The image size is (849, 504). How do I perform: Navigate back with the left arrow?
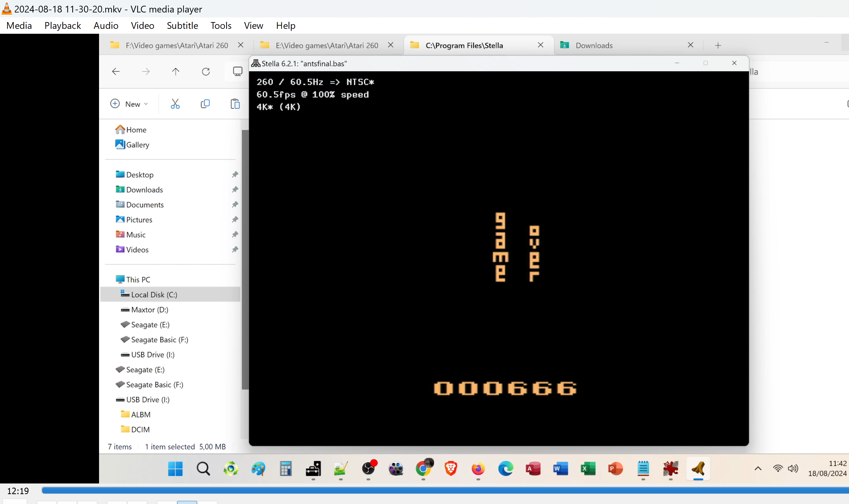pyautogui.click(x=116, y=72)
